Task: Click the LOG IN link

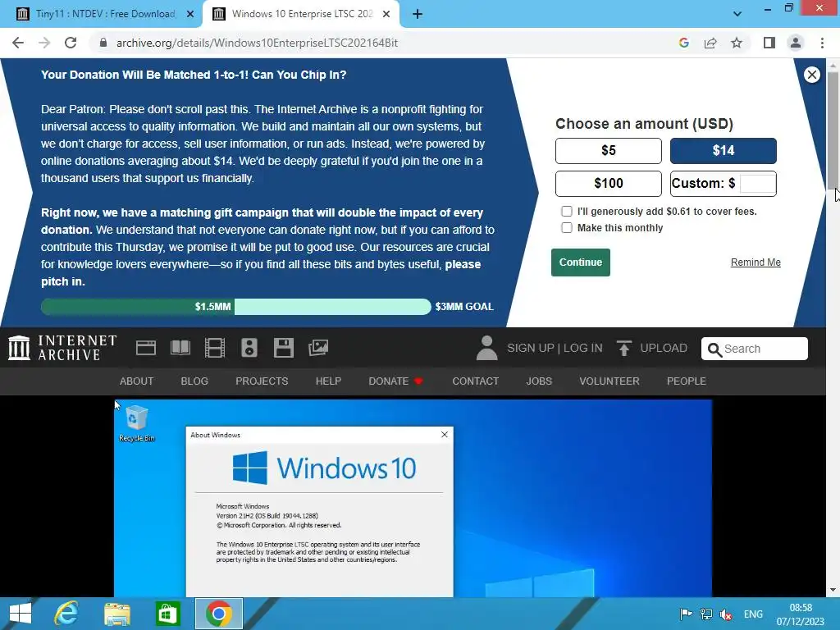Action: tap(583, 348)
